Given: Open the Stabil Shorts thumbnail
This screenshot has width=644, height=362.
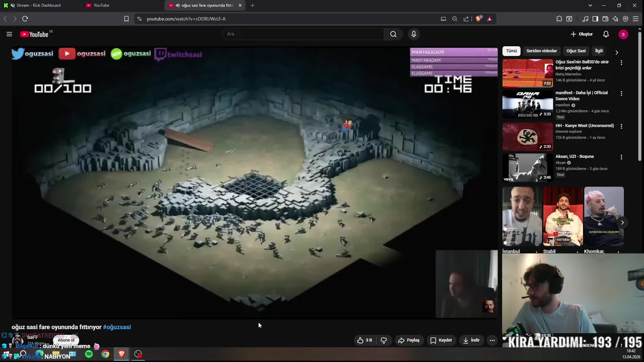Looking at the screenshot, I should (562, 216).
